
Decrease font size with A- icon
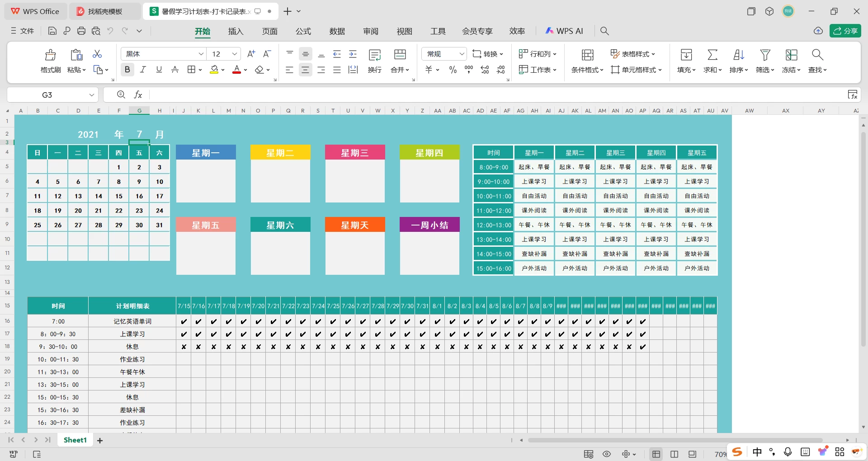(x=267, y=54)
